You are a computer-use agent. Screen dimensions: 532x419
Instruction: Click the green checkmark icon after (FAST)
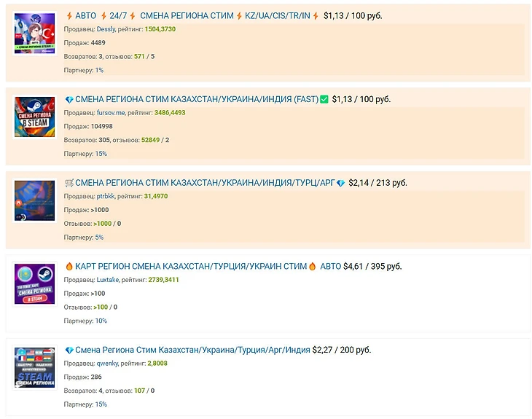(x=324, y=99)
